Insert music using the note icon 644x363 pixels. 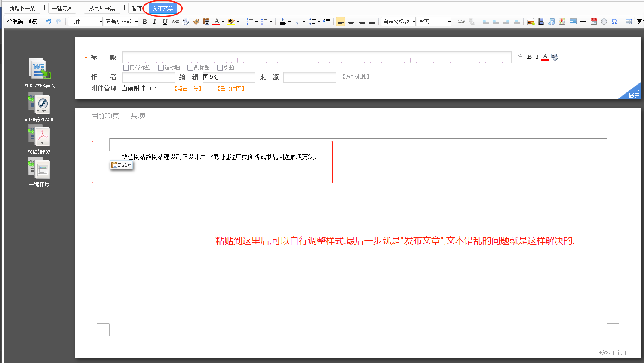(552, 22)
